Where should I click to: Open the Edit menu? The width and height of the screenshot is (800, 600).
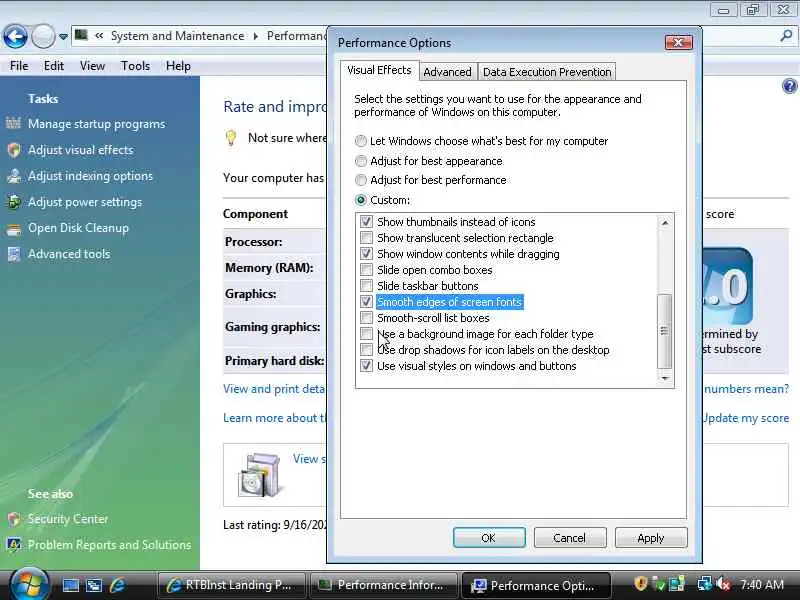tap(54, 66)
